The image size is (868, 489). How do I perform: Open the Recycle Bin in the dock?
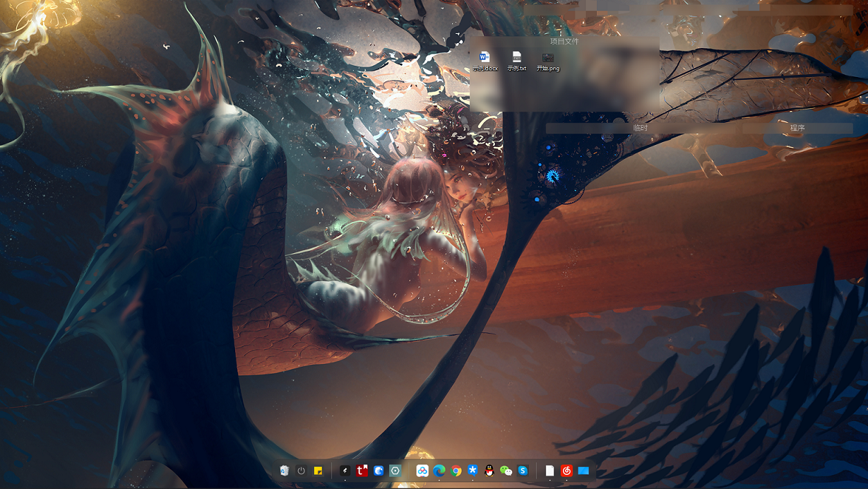(x=284, y=471)
